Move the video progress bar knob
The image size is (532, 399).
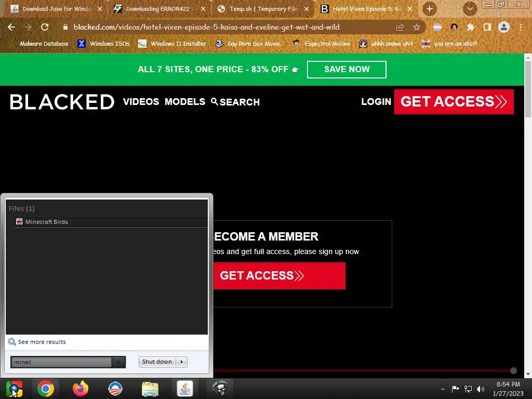click(513, 370)
